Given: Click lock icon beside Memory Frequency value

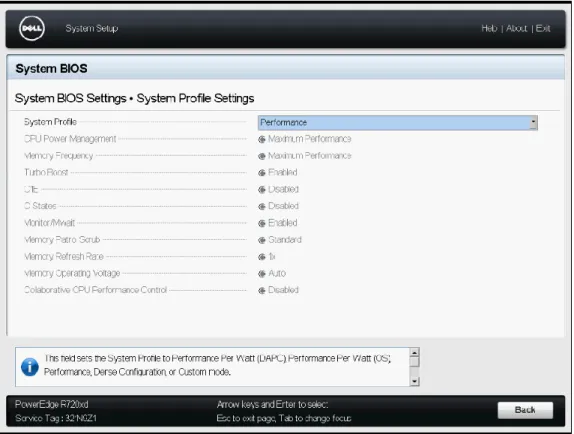Looking at the screenshot, I should pyautogui.click(x=262, y=156).
